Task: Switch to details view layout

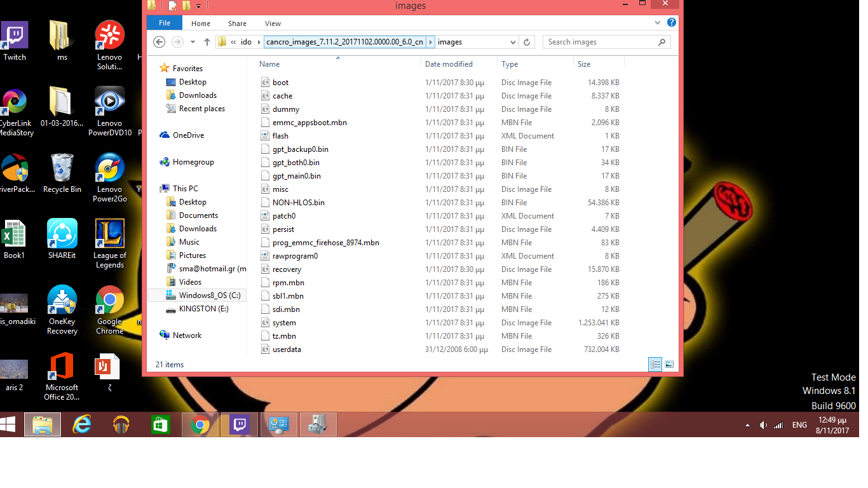Action: click(654, 365)
